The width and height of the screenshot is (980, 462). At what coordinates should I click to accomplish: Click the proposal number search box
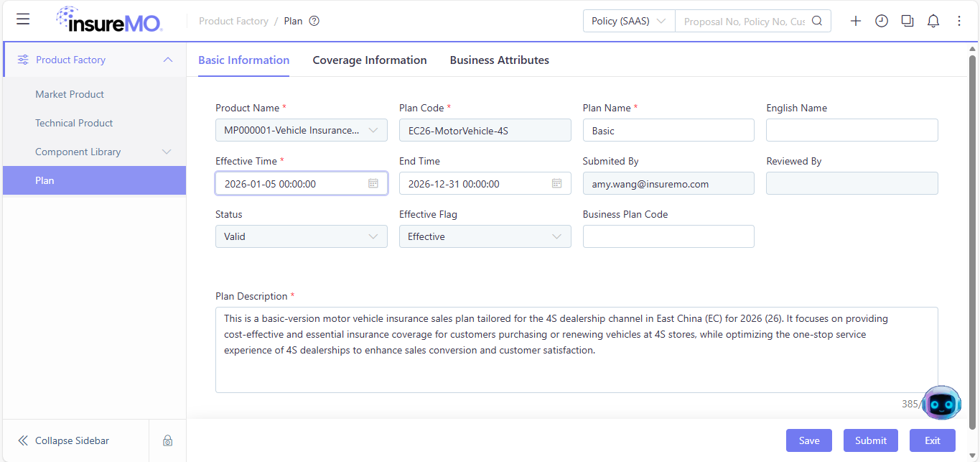(745, 21)
